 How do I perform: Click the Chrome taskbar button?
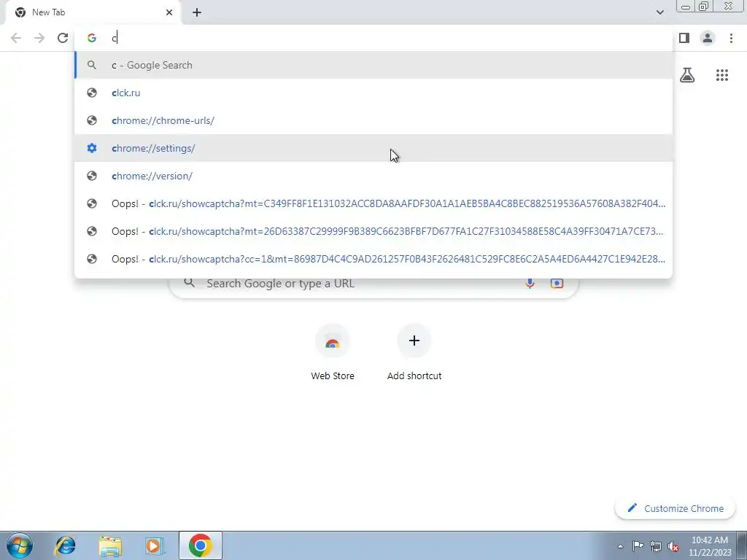[200, 545]
